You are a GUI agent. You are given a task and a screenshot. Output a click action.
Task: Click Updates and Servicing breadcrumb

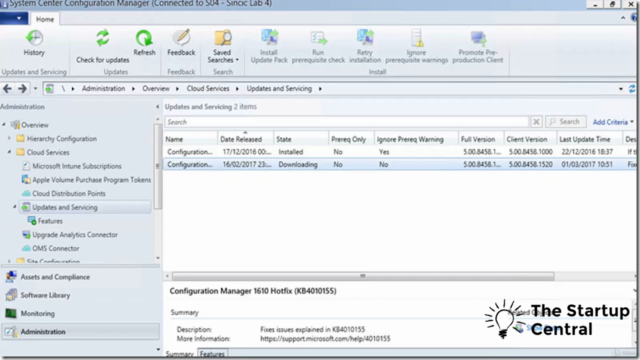pos(279,89)
